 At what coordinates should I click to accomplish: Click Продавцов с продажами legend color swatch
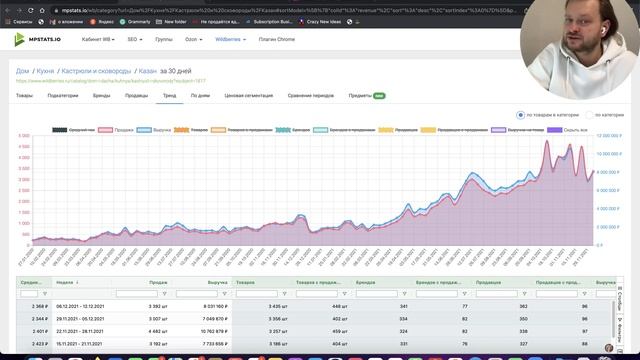(428, 130)
